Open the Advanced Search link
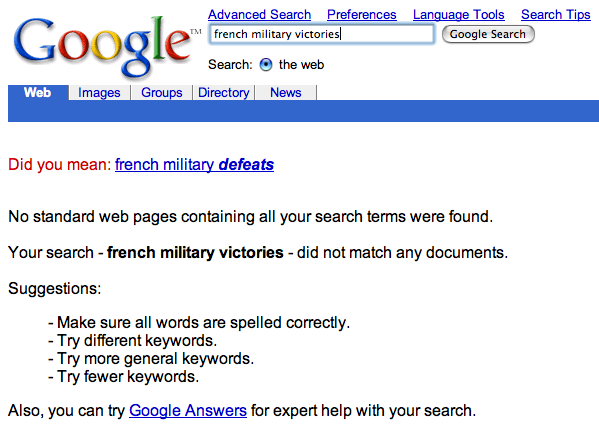This screenshot has width=599, height=425. tap(259, 15)
